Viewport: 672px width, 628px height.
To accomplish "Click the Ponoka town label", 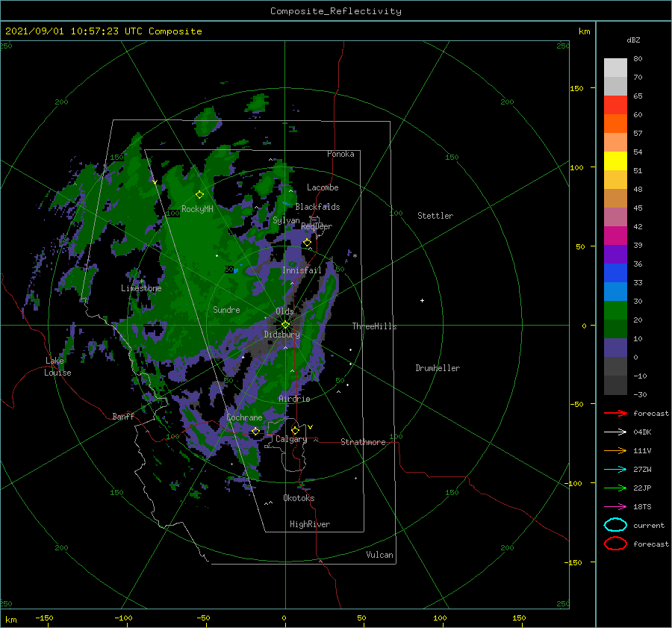I will (340, 154).
